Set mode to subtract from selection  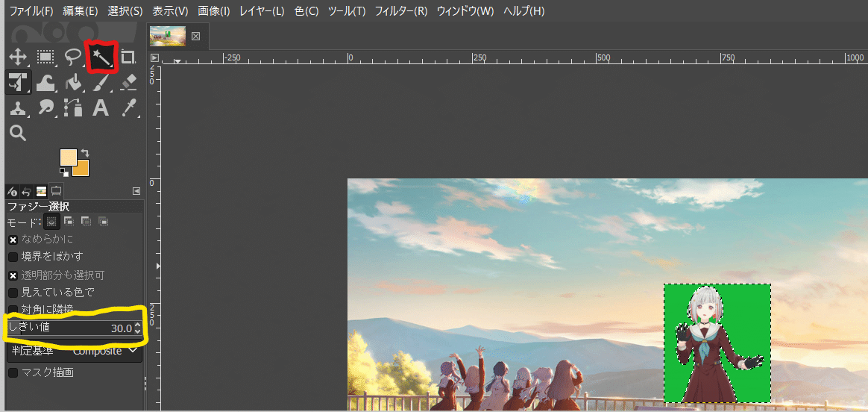(86, 222)
